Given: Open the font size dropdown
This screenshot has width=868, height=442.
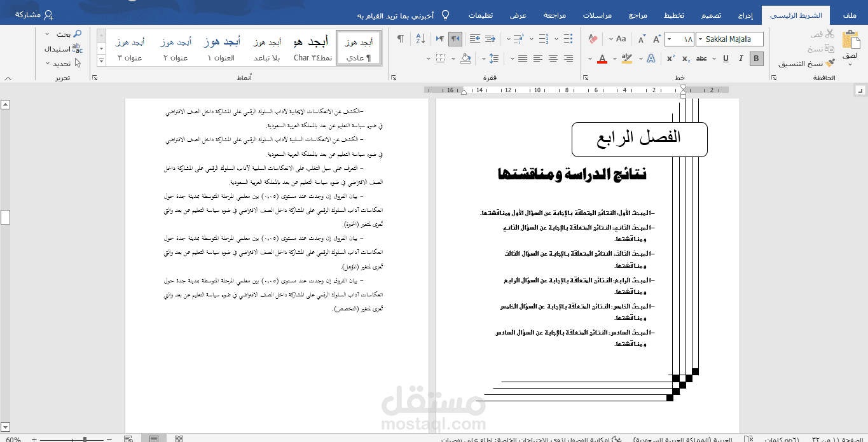Looking at the screenshot, I should [670, 39].
